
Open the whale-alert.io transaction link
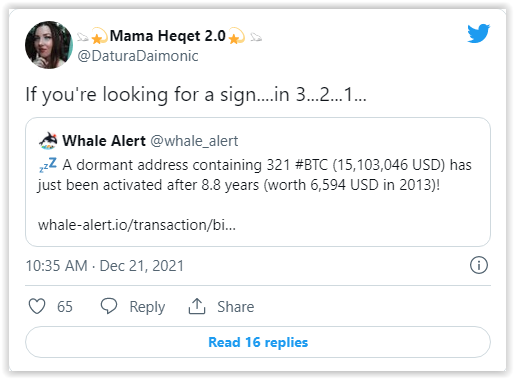(x=137, y=225)
